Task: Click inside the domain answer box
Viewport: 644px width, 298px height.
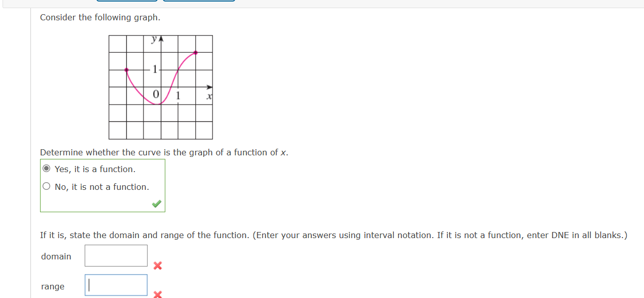Action: (x=116, y=255)
